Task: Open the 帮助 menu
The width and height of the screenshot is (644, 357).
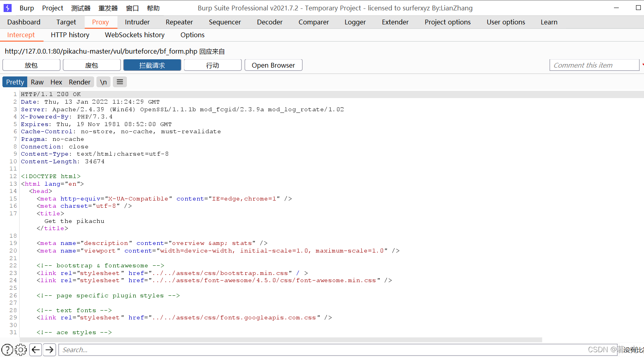Action: click(153, 8)
